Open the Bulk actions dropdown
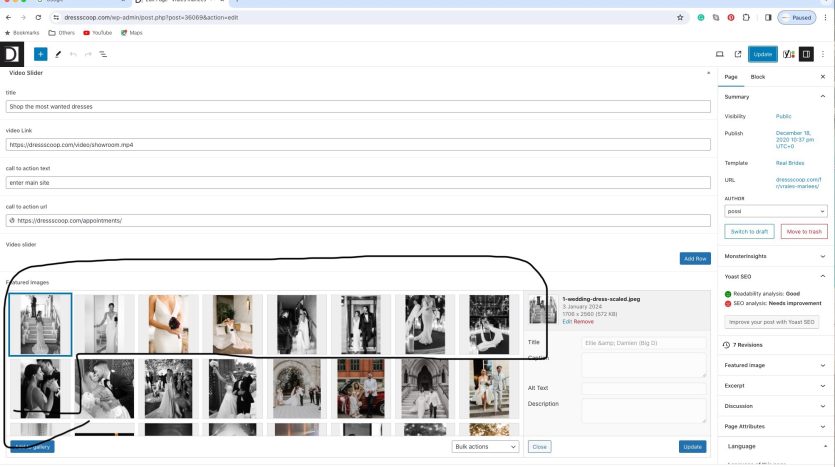 tap(485, 446)
